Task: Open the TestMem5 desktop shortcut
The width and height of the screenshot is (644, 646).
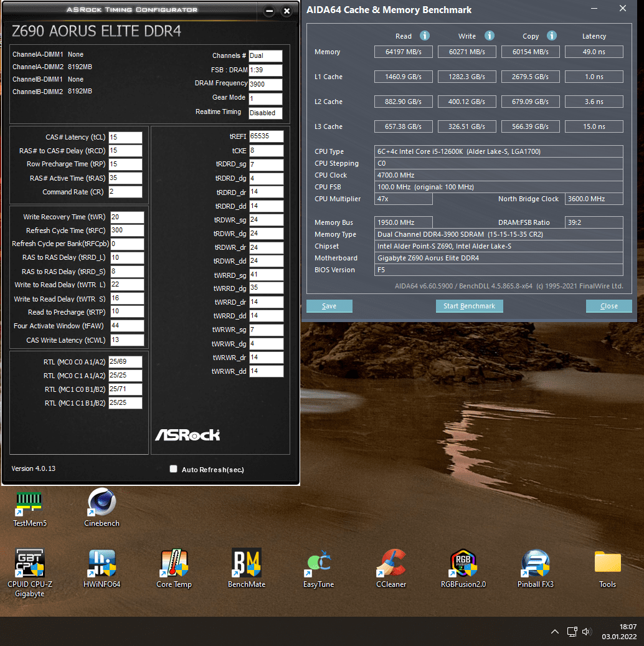Action: 29,509
